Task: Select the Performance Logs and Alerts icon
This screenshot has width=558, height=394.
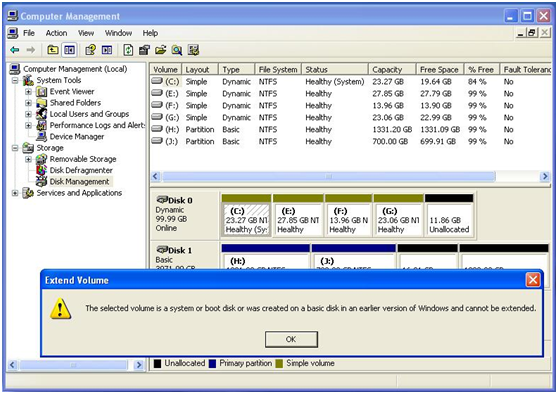Action: (x=42, y=125)
